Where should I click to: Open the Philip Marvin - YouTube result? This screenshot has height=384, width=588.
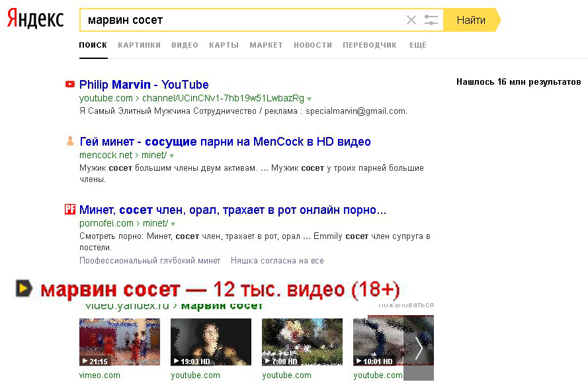(x=144, y=85)
